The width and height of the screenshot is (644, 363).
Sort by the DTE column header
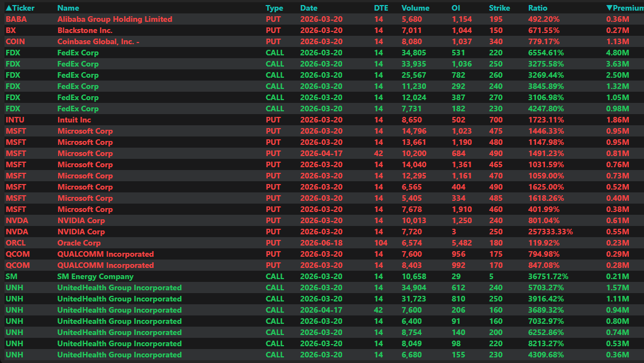tap(381, 8)
